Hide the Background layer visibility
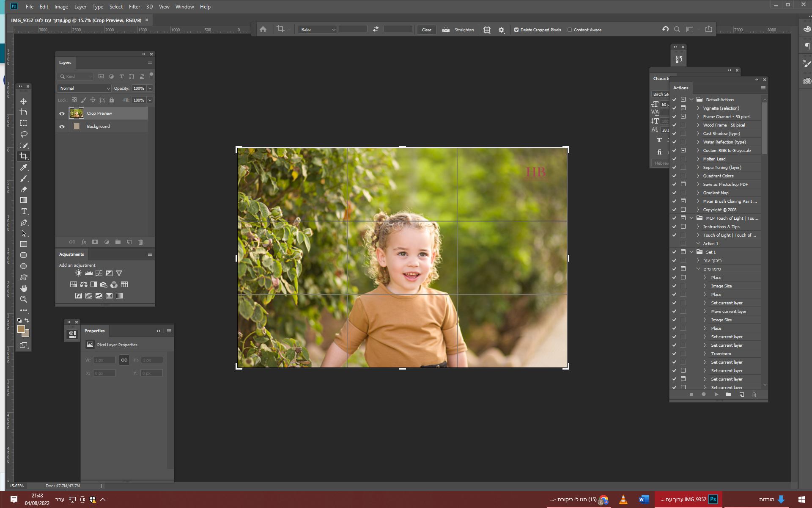812x508 pixels. (62, 127)
